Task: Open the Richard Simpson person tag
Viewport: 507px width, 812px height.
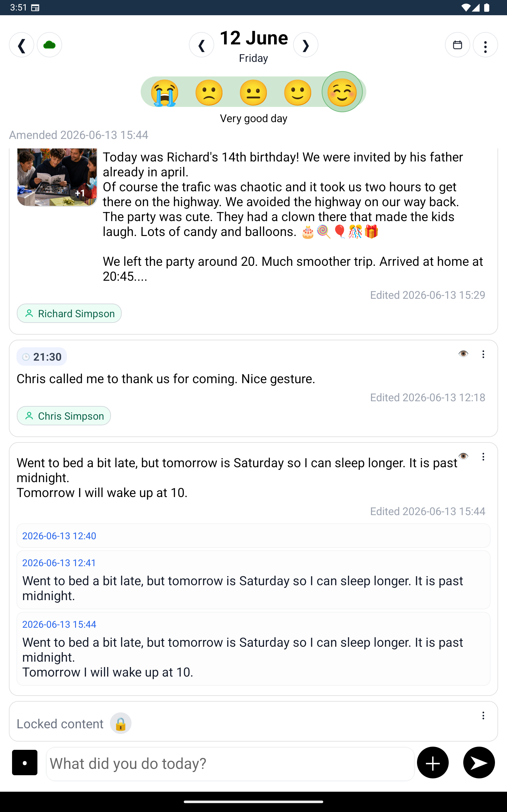Action: click(x=69, y=313)
